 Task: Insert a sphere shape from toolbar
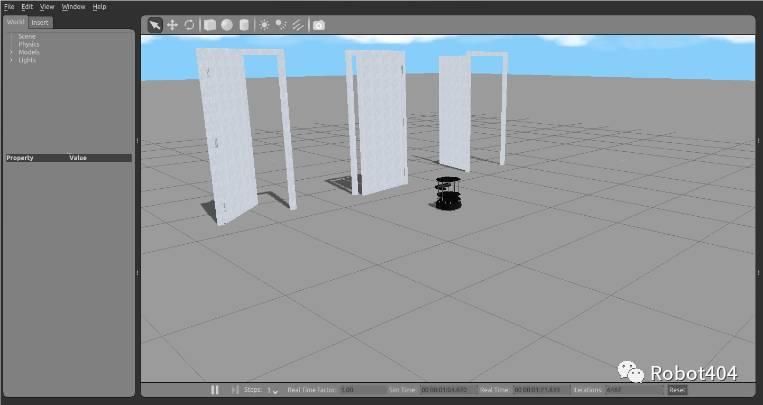(227, 25)
